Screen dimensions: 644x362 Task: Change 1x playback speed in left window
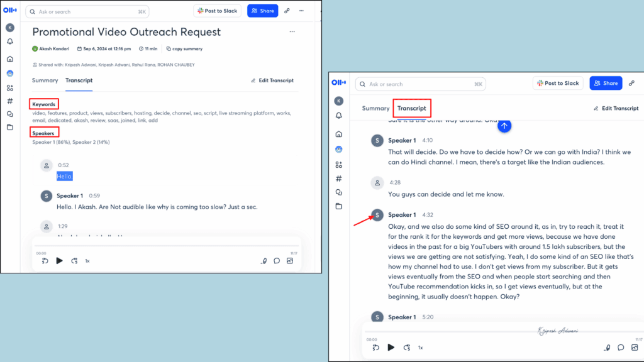pos(87,261)
